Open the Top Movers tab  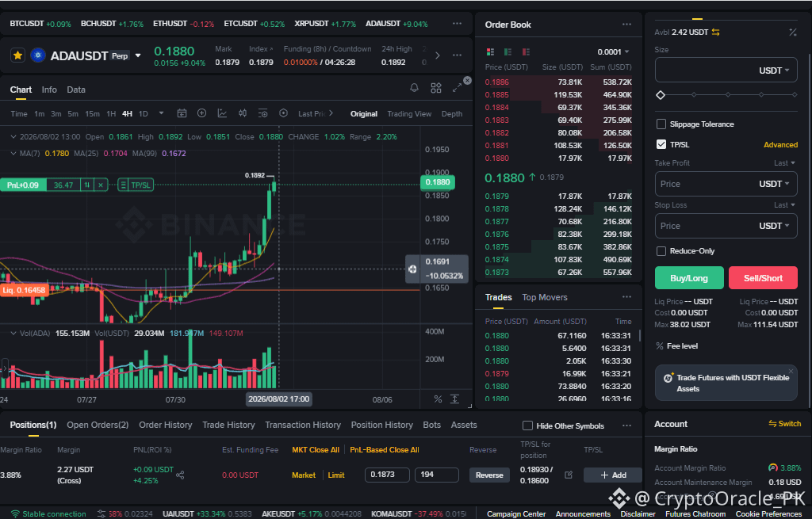[544, 297]
